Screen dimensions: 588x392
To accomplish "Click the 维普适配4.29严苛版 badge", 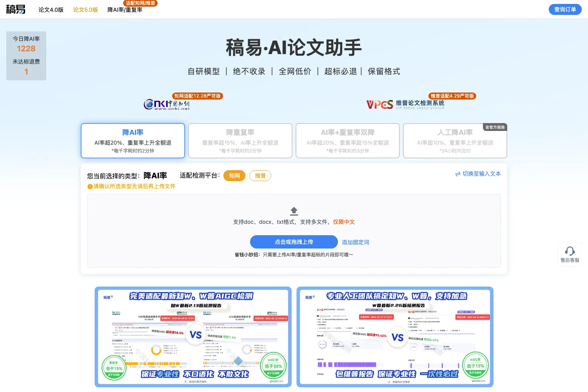I will coord(452,96).
